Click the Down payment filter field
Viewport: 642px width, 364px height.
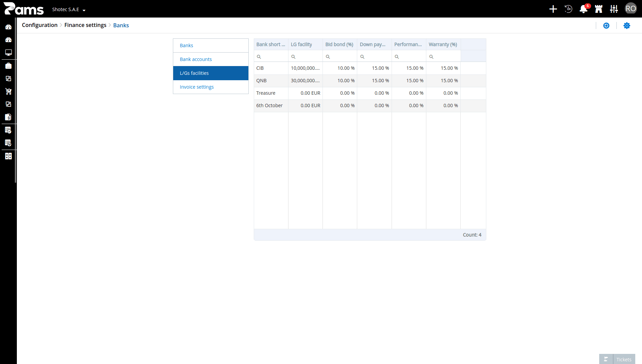coord(374,57)
